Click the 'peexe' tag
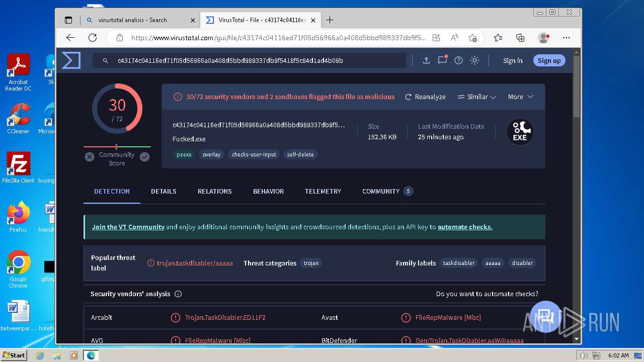Screen dimensions: 644x362 pyautogui.click(x=184, y=154)
